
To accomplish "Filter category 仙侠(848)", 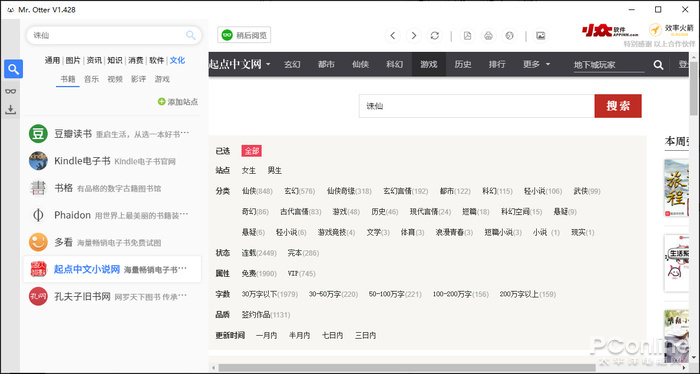I will click(x=257, y=191).
